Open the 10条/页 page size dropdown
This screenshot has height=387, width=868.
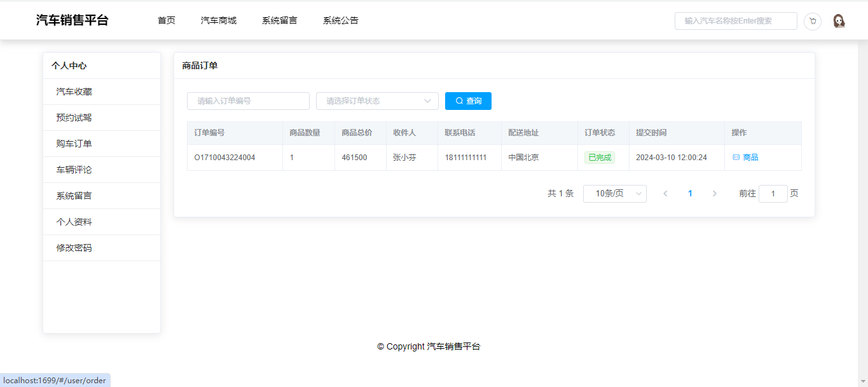pyautogui.click(x=614, y=194)
